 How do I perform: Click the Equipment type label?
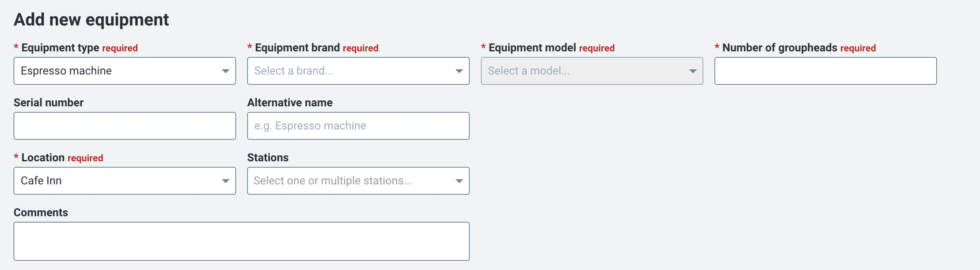click(x=60, y=48)
